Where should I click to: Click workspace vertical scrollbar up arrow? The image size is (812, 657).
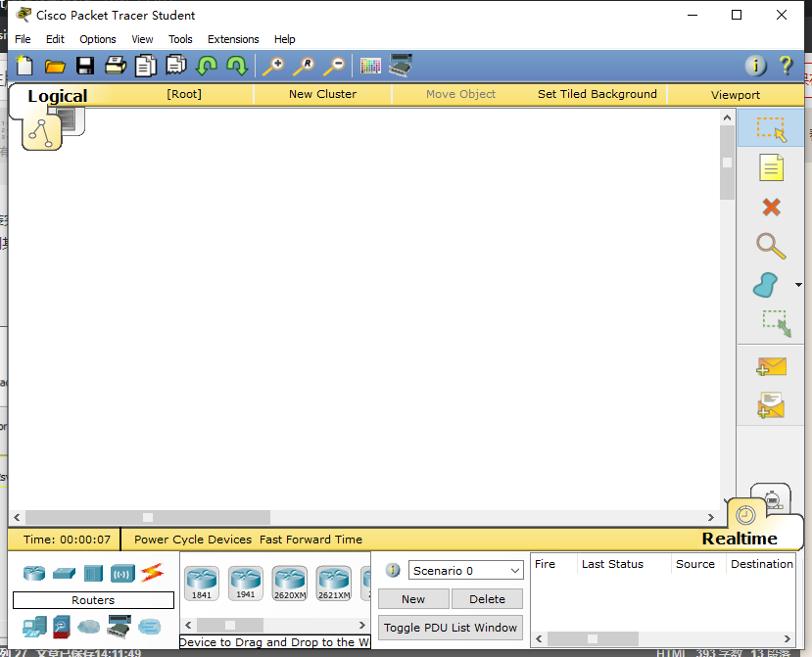tap(727, 117)
